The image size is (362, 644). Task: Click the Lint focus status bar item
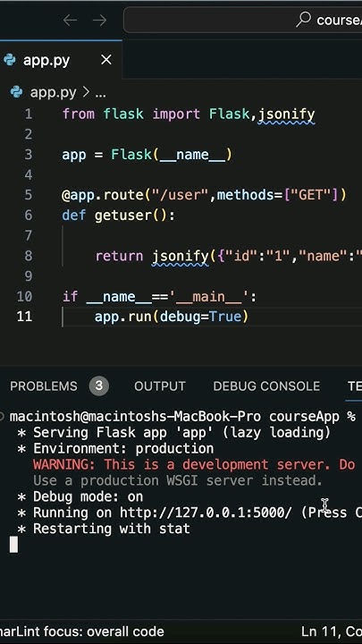(x=82, y=631)
